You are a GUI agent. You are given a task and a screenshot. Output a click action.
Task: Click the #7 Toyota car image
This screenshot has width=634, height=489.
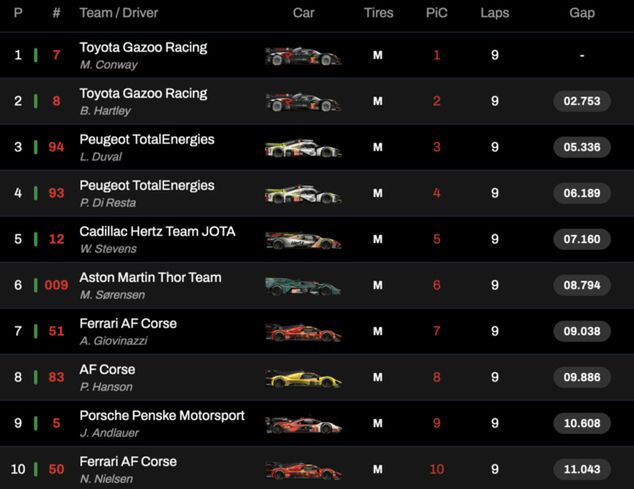[303, 56]
